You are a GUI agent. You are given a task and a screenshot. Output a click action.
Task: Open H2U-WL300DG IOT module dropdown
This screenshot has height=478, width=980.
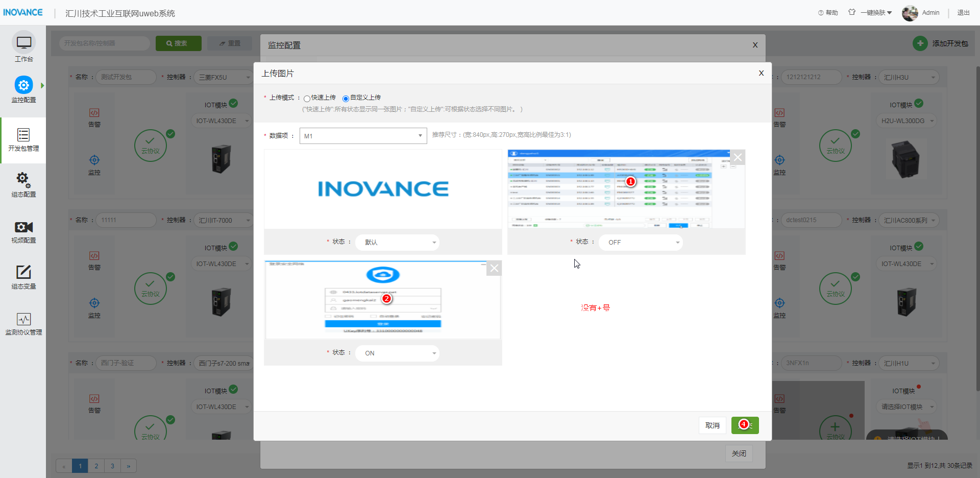coord(907,121)
